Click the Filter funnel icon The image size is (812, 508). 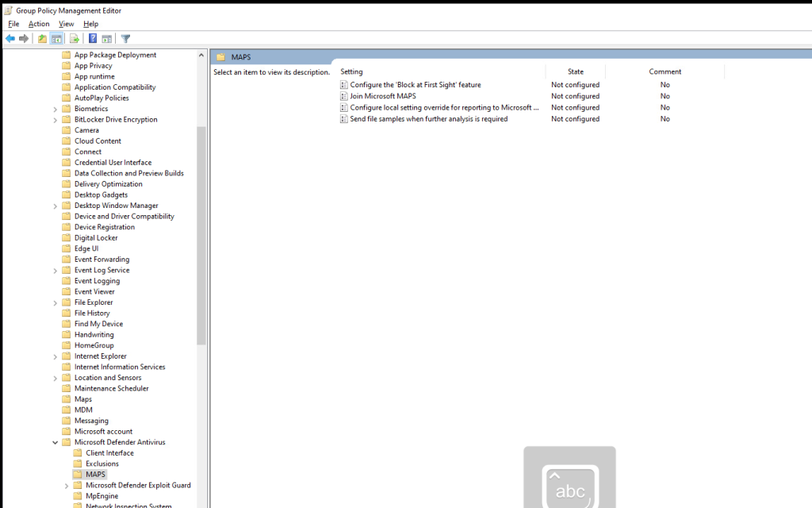(x=125, y=38)
